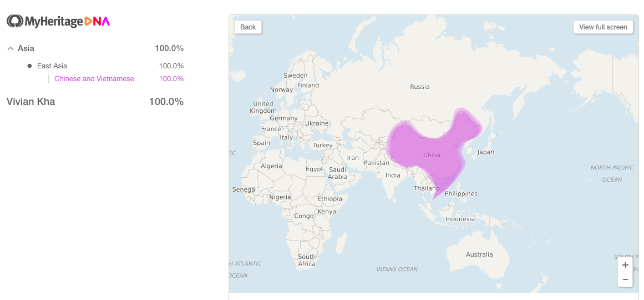Select the Vivian Kha name heading

click(31, 102)
